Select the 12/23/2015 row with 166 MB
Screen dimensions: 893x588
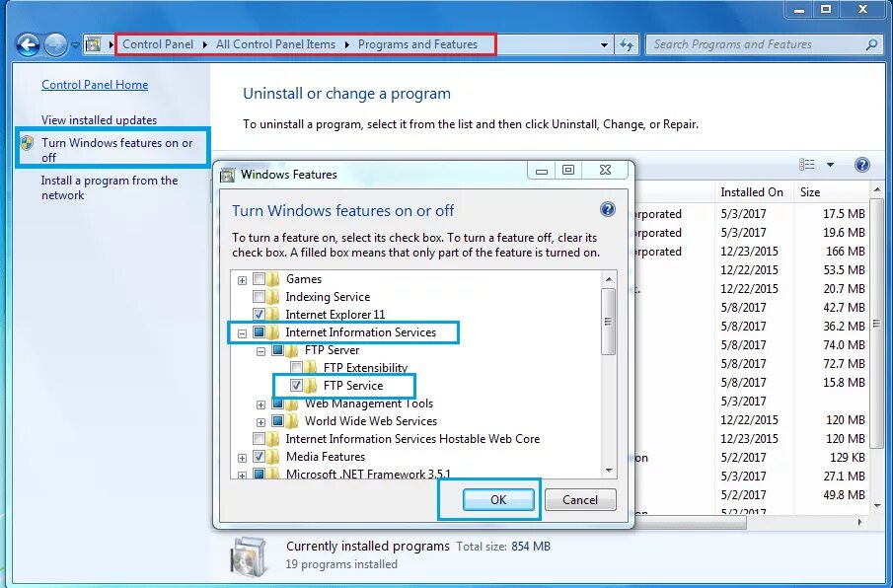pos(752,252)
